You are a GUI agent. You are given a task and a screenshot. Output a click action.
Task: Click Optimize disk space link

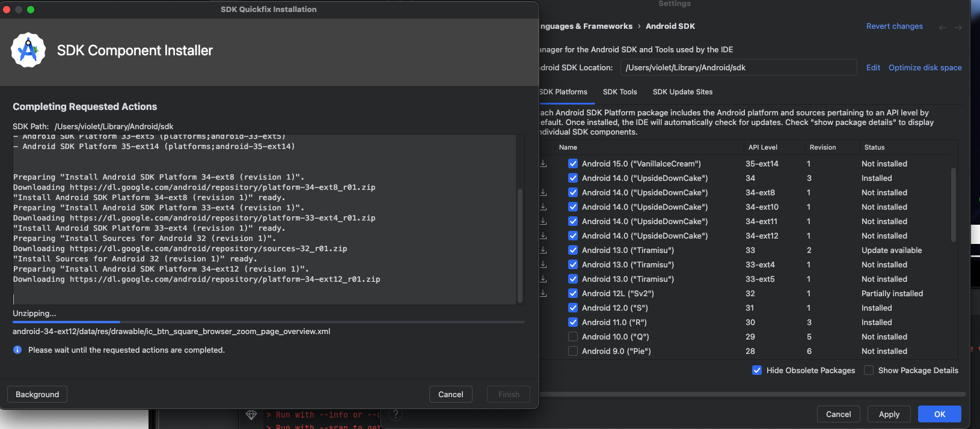click(x=925, y=67)
